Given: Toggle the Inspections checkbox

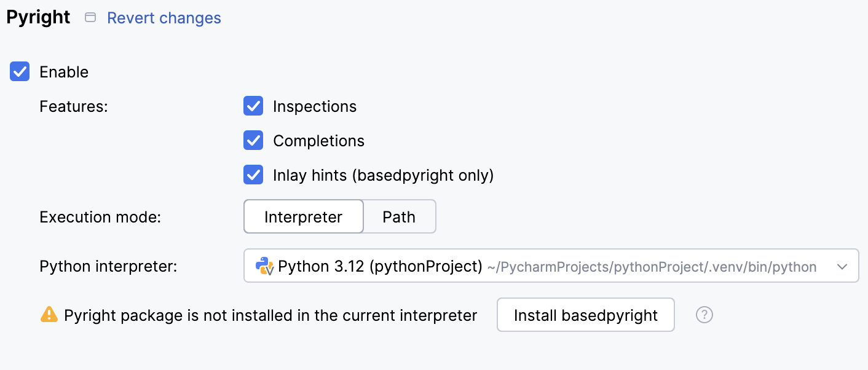Looking at the screenshot, I should point(253,106).
